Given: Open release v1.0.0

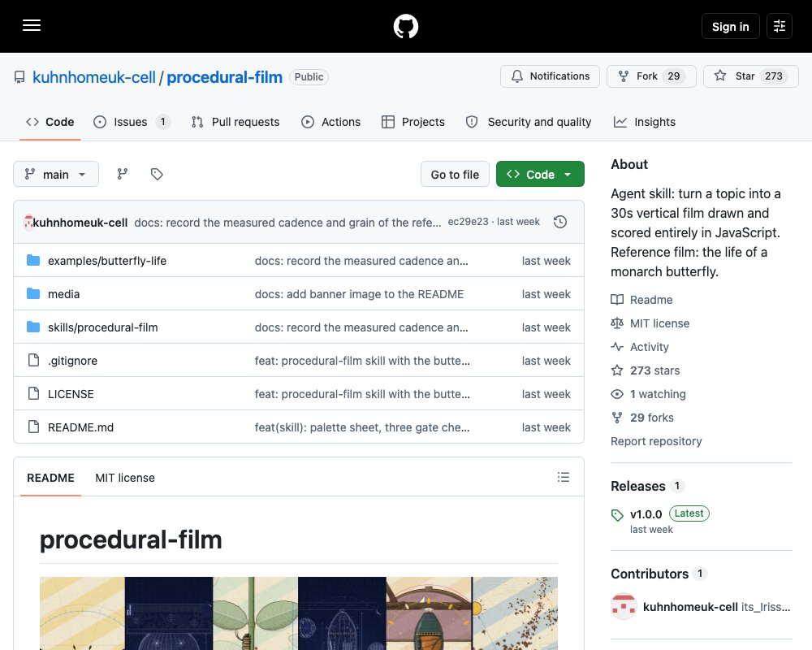Looking at the screenshot, I should click(646, 514).
